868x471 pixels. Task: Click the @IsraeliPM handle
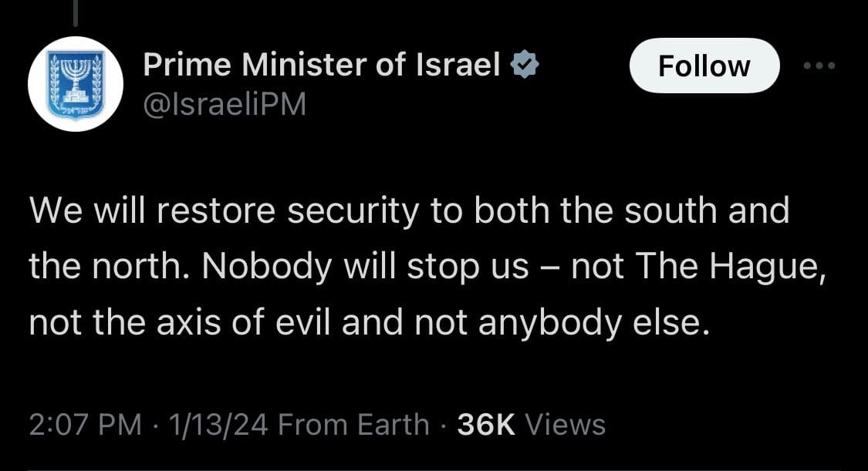pyautogui.click(x=225, y=104)
